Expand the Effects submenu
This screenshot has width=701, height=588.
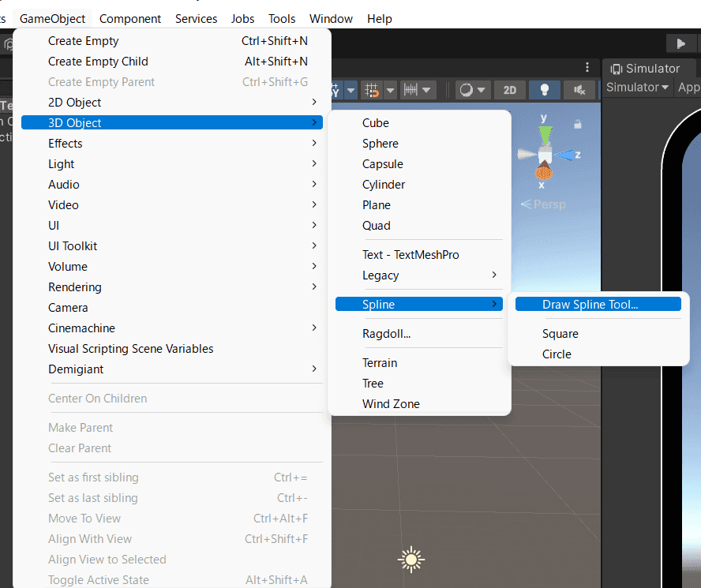pos(172,144)
